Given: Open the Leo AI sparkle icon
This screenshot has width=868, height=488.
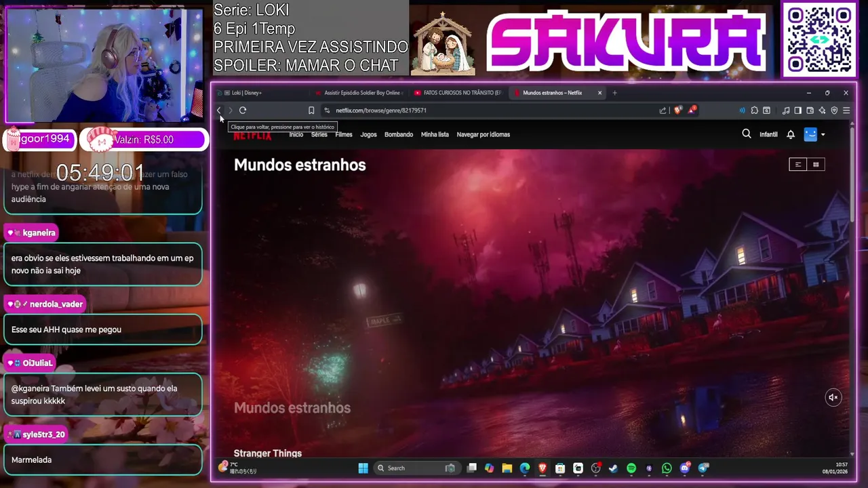Looking at the screenshot, I should [822, 110].
